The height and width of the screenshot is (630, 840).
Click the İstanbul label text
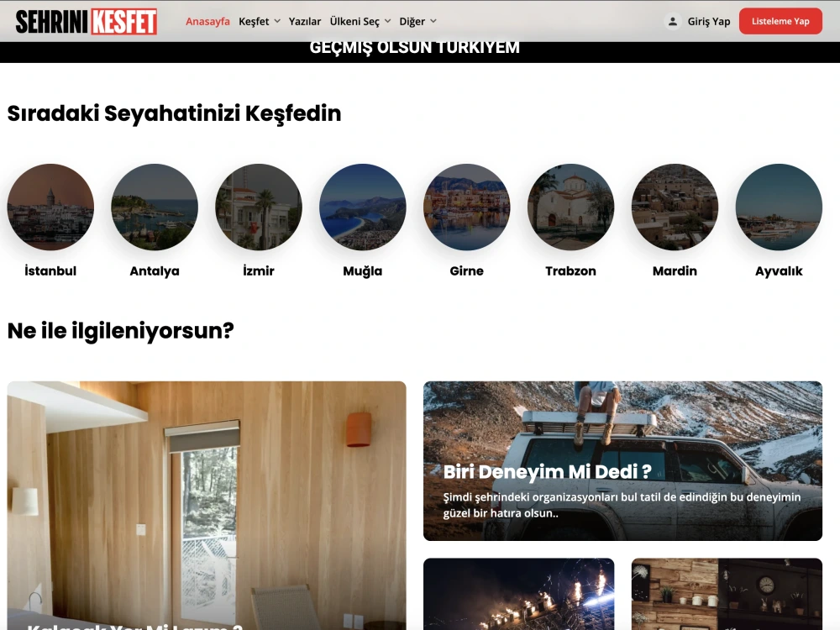tap(50, 270)
